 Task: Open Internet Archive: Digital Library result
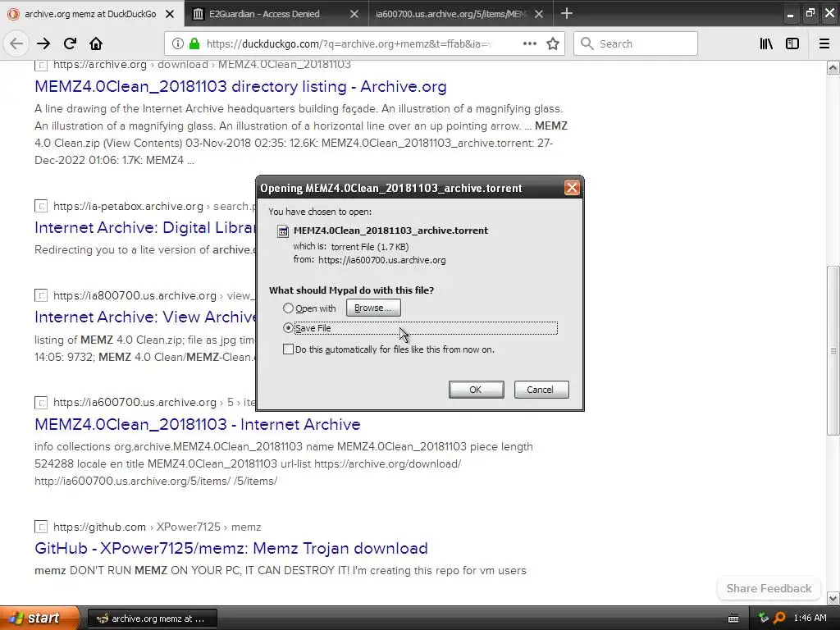[144, 228]
